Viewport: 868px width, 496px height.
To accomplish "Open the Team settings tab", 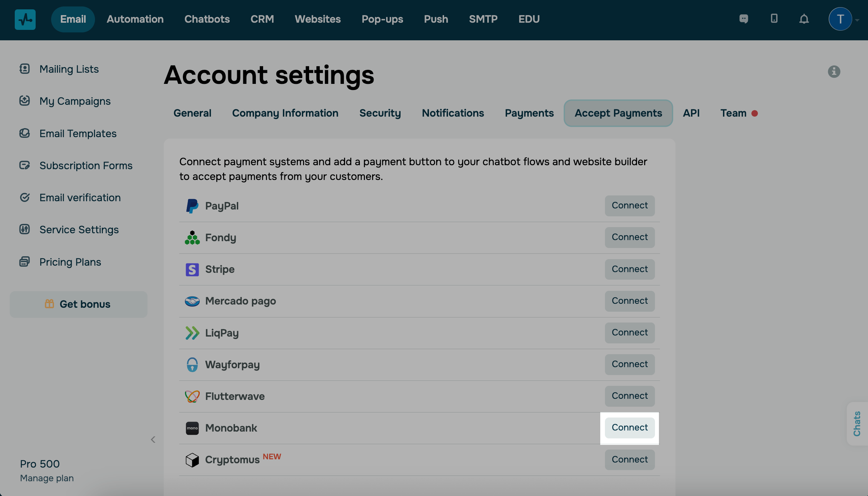I will click(x=733, y=113).
